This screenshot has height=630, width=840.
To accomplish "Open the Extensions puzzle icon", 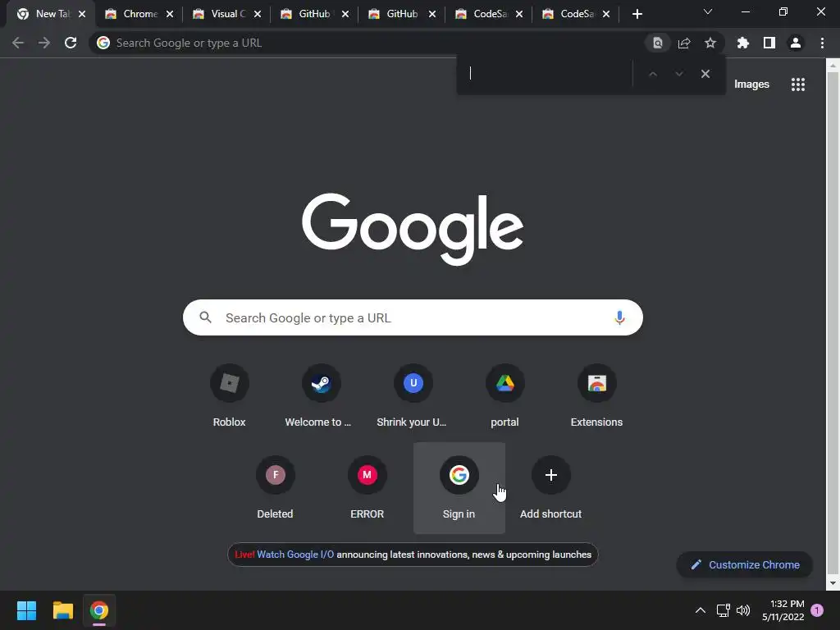I will (x=742, y=43).
